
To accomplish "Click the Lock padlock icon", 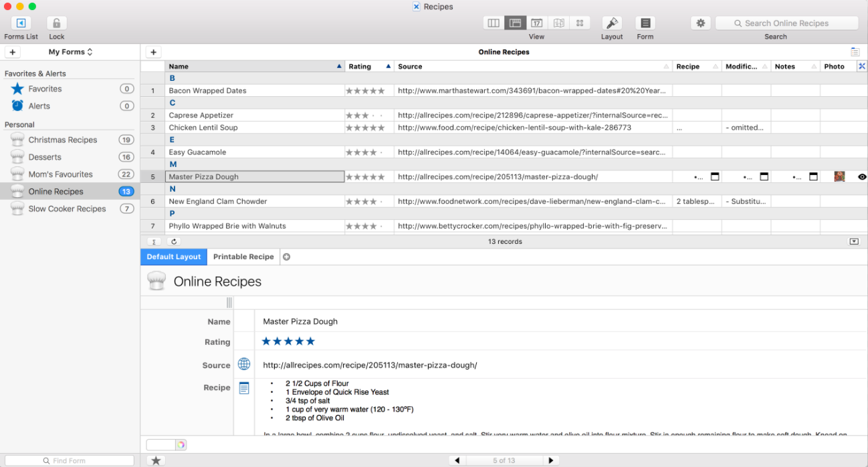I will tap(57, 23).
